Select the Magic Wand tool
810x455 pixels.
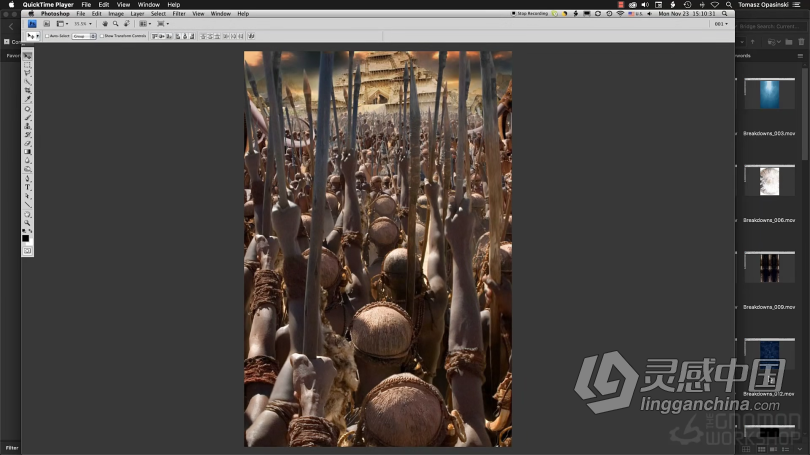(27, 82)
